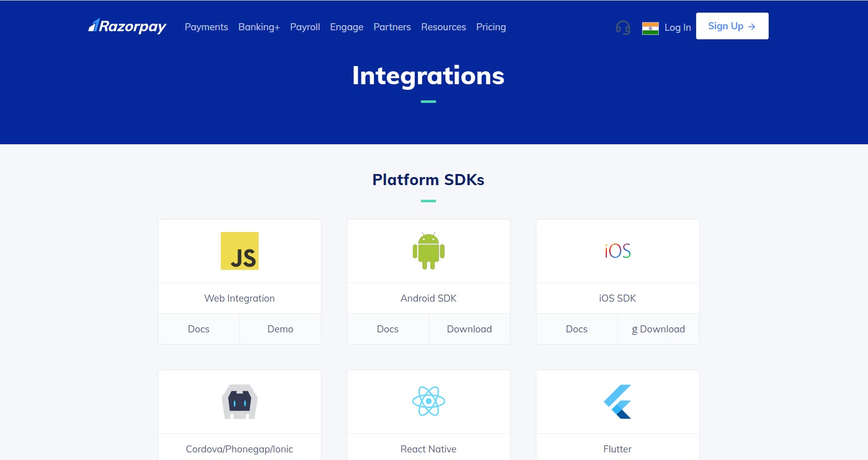Click the Flutter title text
This screenshot has height=460, width=868.
point(617,449)
